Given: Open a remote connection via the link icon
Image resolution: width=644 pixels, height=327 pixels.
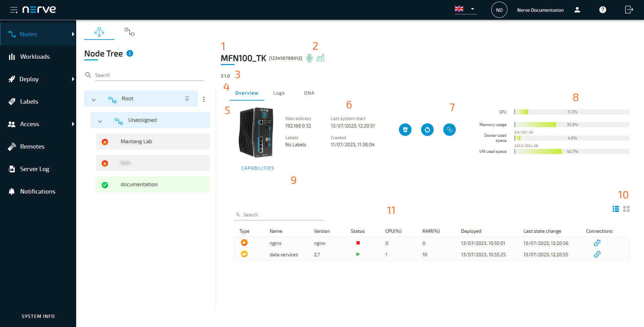Looking at the screenshot, I should click(x=449, y=129).
